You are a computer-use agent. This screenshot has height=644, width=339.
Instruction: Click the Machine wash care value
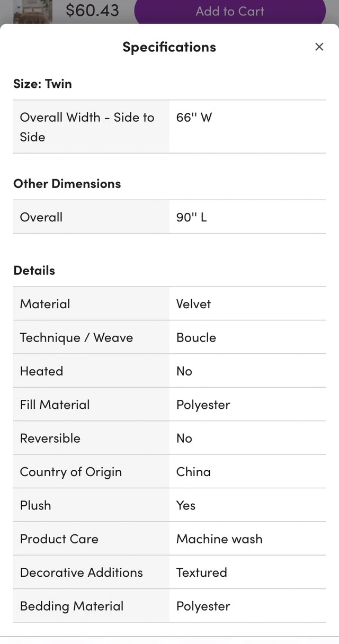point(219,539)
